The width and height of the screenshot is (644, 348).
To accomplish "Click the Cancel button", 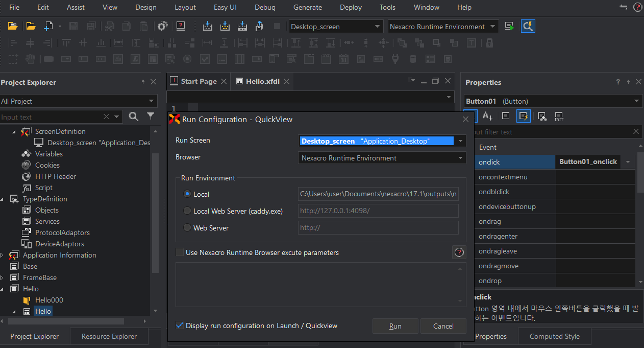I will point(443,326).
